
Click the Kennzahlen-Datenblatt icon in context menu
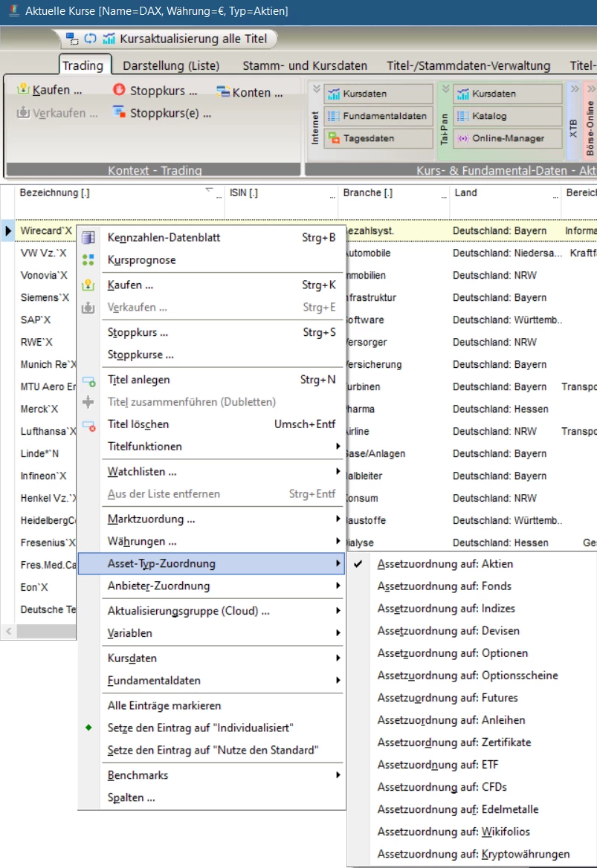click(88, 238)
